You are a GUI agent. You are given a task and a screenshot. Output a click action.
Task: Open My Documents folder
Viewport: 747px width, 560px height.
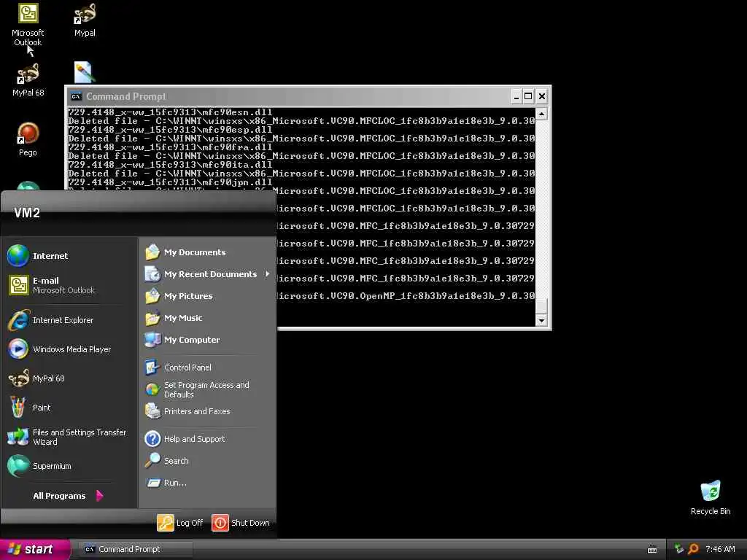208,252
